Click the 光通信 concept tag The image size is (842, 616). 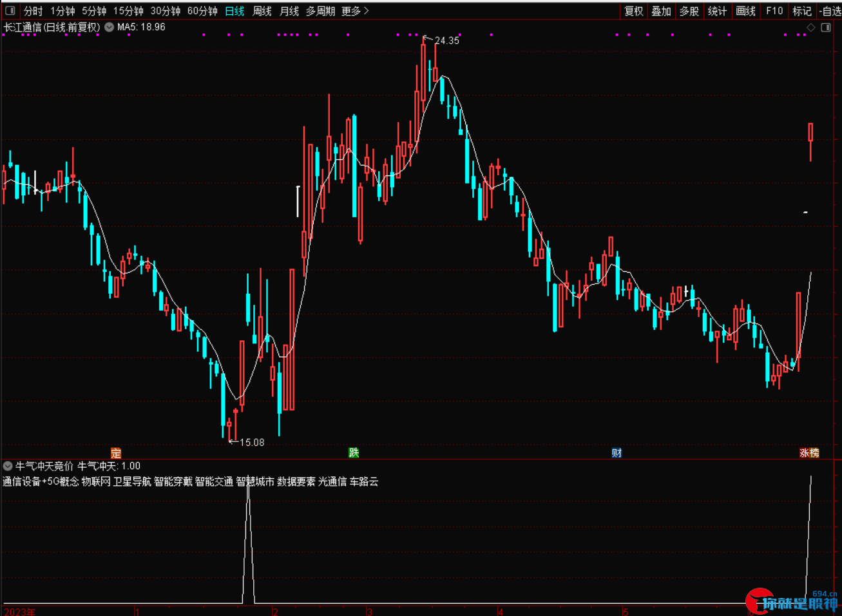(x=332, y=481)
